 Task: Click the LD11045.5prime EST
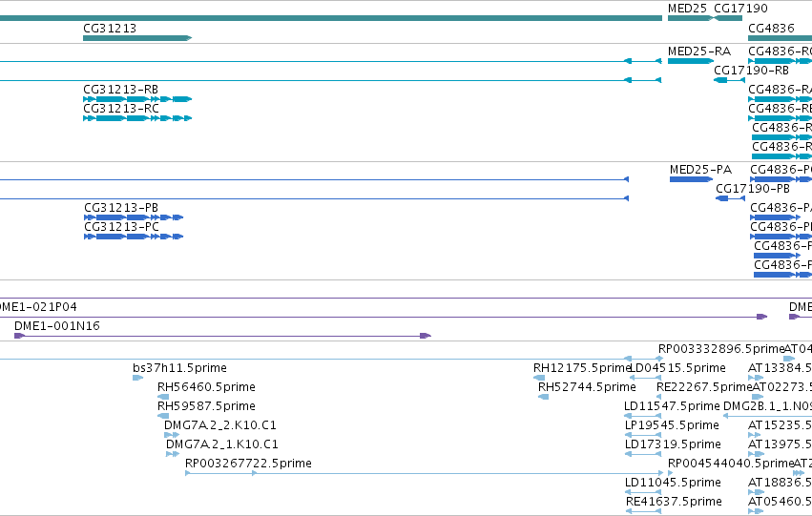pyautogui.click(x=673, y=483)
